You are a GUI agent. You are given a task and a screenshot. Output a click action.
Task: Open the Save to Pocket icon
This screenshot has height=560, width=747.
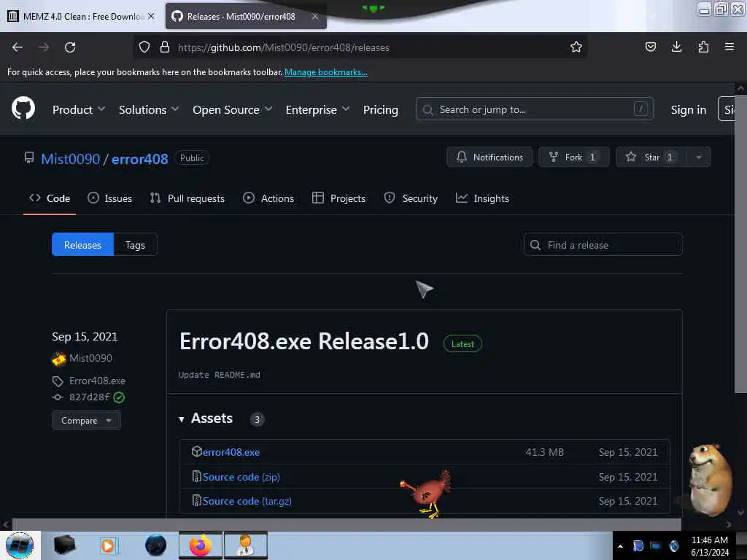[650, 47]
